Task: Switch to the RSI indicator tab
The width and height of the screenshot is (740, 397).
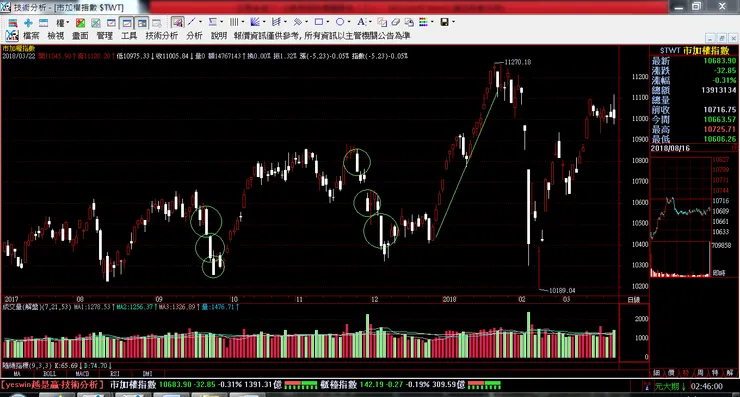Action: tap(115, 373)
